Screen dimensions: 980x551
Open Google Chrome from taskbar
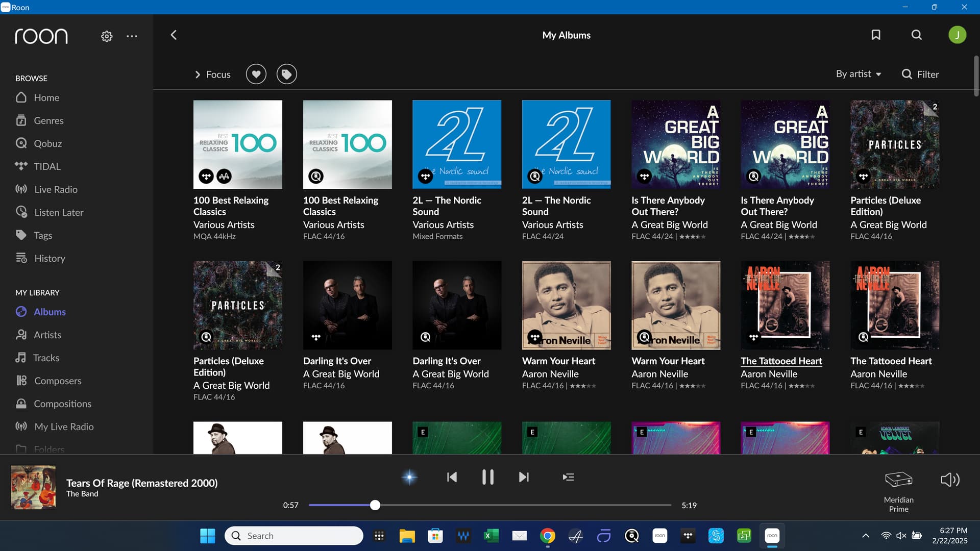pos(548,536)
